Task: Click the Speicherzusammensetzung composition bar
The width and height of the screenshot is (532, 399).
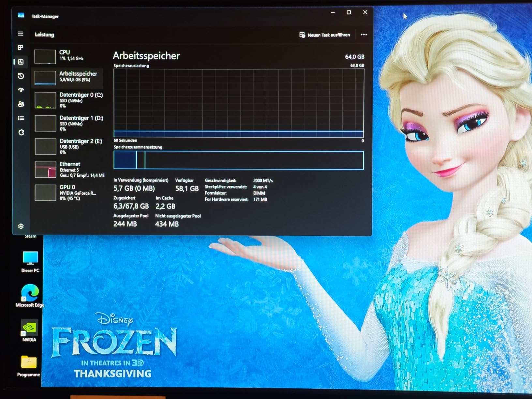Action: tap(239, 160)
